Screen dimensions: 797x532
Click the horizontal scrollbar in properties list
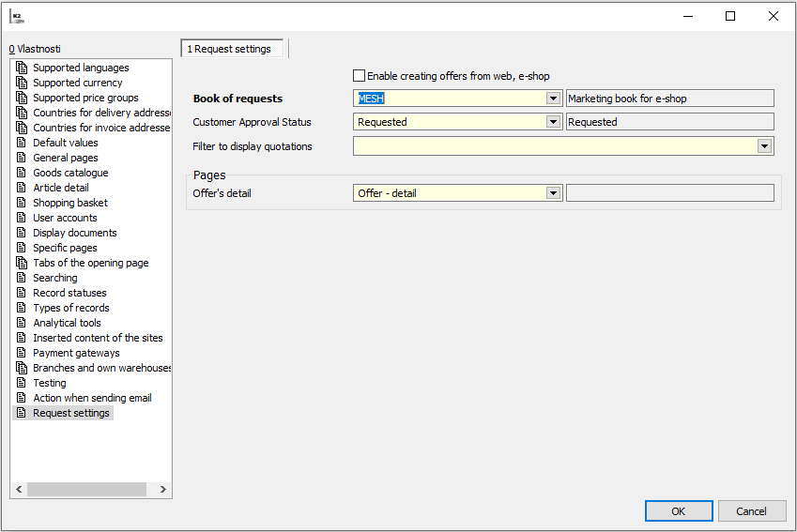[86, 489]
